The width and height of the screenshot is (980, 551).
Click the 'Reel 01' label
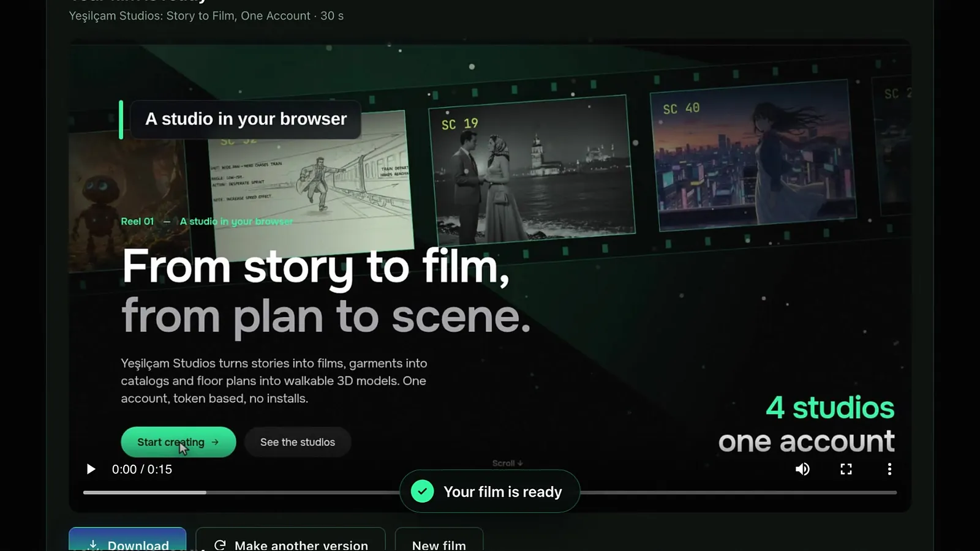pos(137,222)
